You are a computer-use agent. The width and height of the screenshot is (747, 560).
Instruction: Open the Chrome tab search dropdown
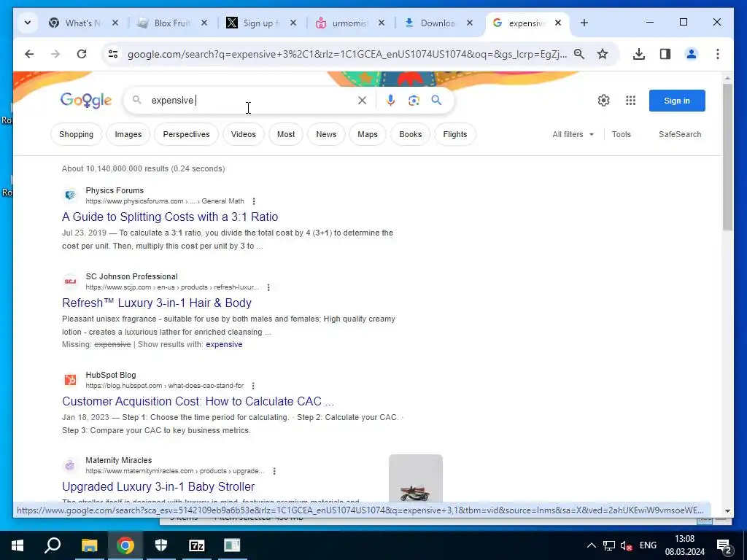(x=28, y=23)
